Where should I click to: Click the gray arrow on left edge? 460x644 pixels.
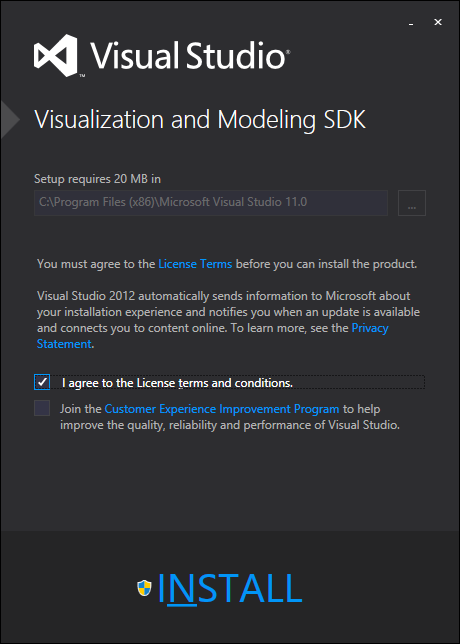pos(10,119)
